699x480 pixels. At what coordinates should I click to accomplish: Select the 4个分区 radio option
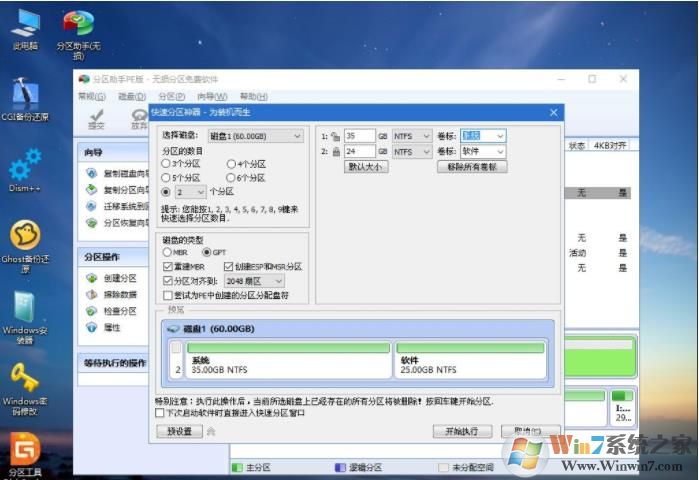(232, 164)
